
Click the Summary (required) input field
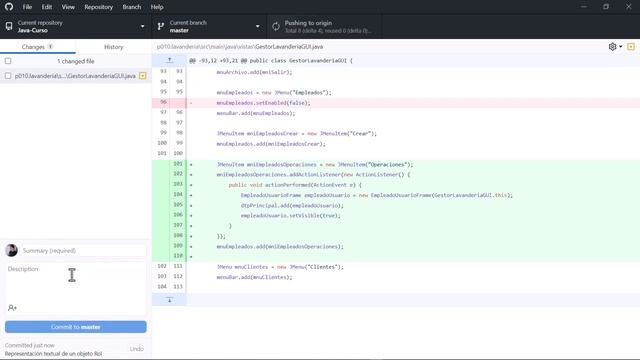coord(83,250)
